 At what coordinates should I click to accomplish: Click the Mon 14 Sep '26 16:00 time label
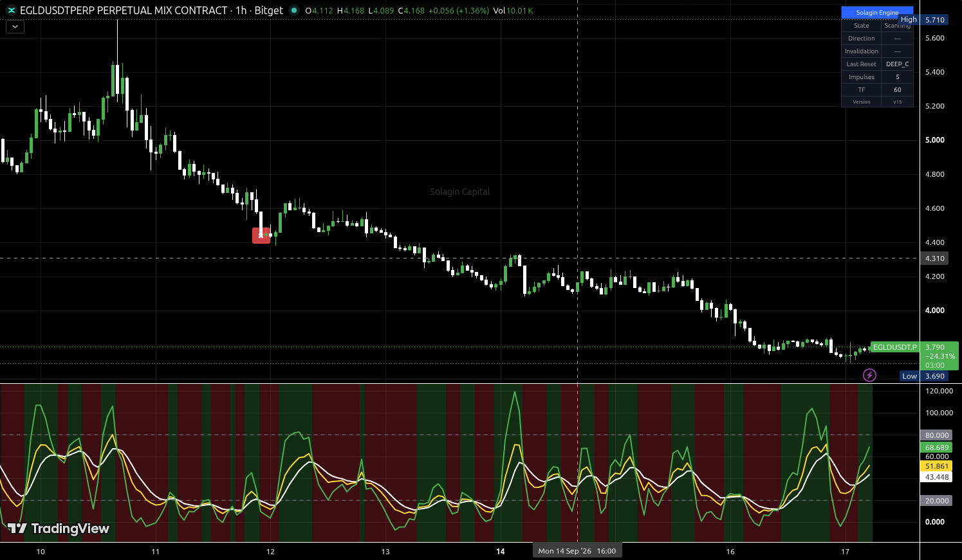(577, 551)
